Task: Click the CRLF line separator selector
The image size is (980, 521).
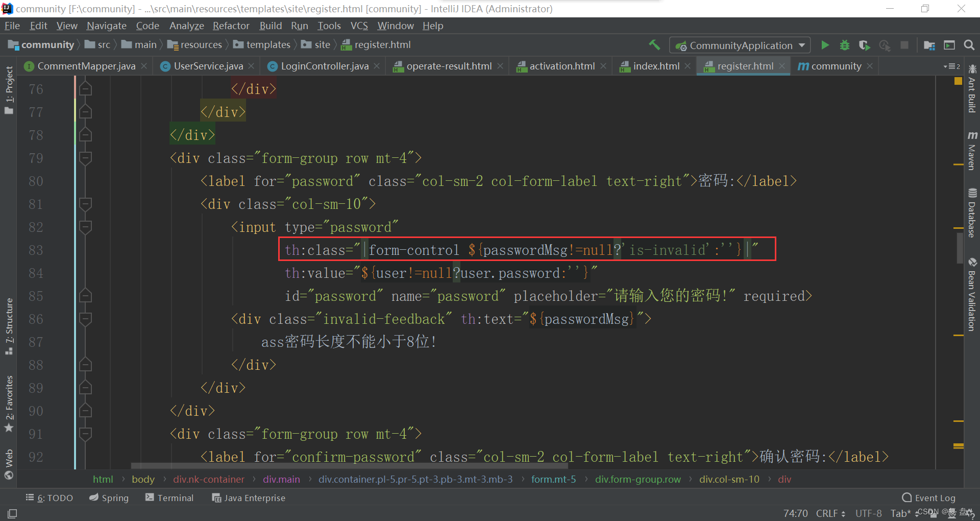Action: pyautogui.click(x=830, y=513)
